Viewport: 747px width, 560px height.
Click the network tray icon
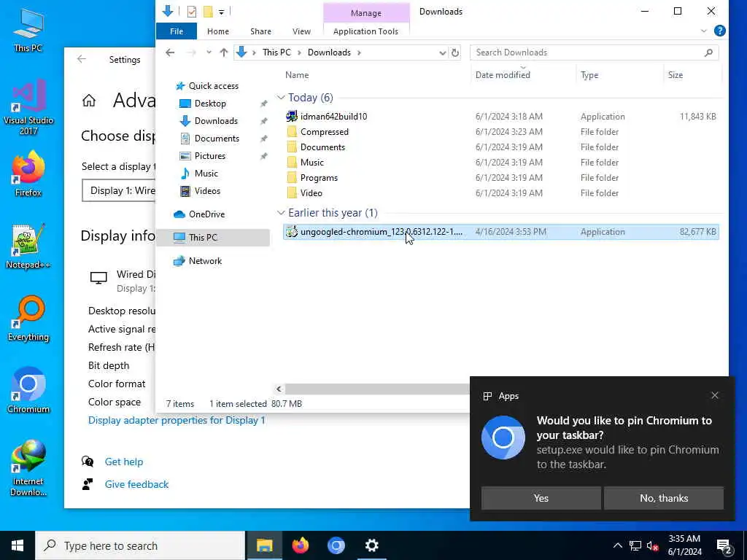[635, 545]
